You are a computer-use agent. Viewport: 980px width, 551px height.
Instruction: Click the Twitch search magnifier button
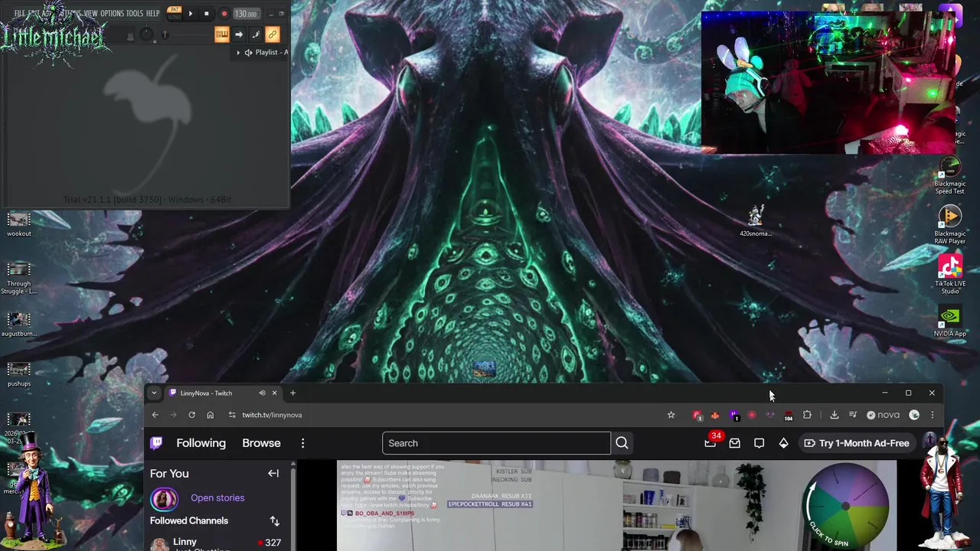click(x=622, y=443)
